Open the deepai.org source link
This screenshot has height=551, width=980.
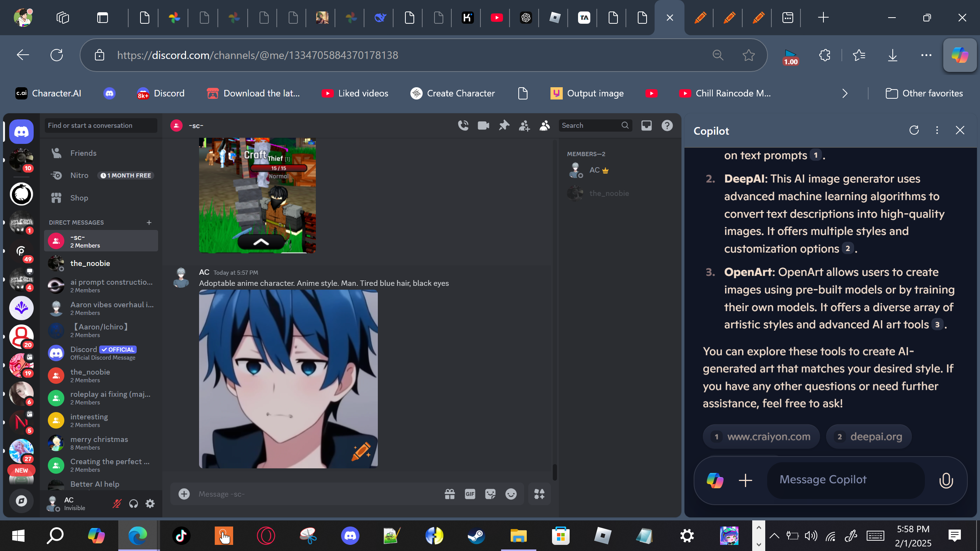[x=869, y=437]
